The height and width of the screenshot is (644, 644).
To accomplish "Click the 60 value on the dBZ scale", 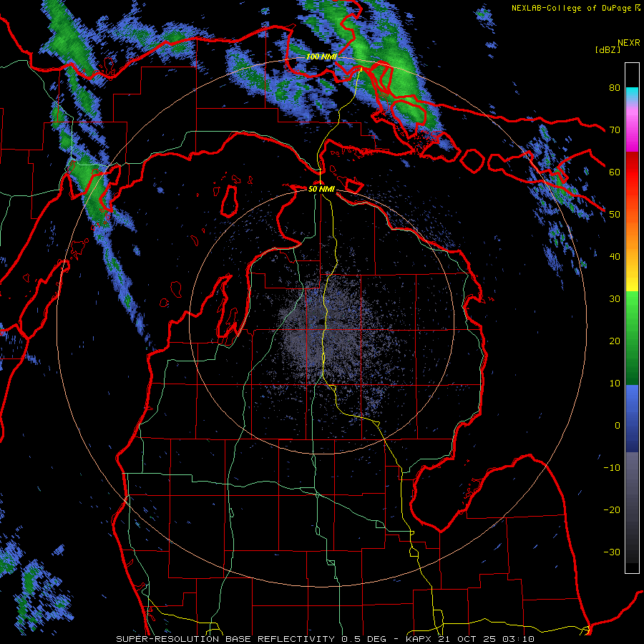I will [615, 172].
